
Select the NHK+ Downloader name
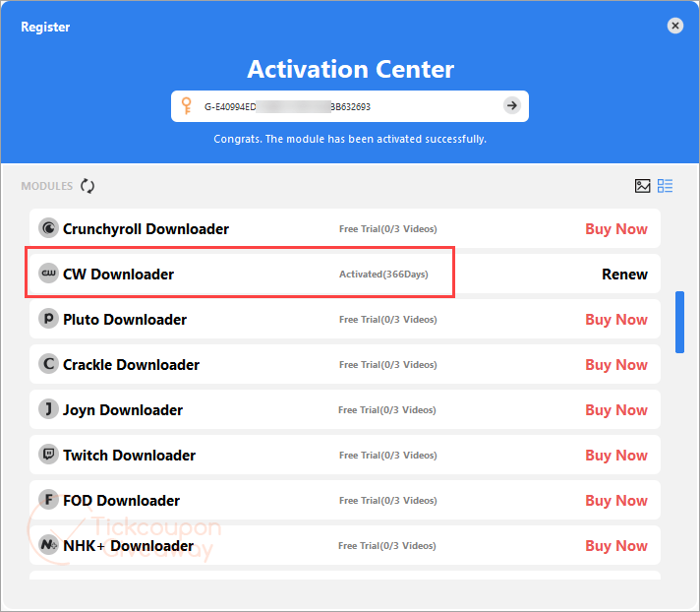point(129,545)
